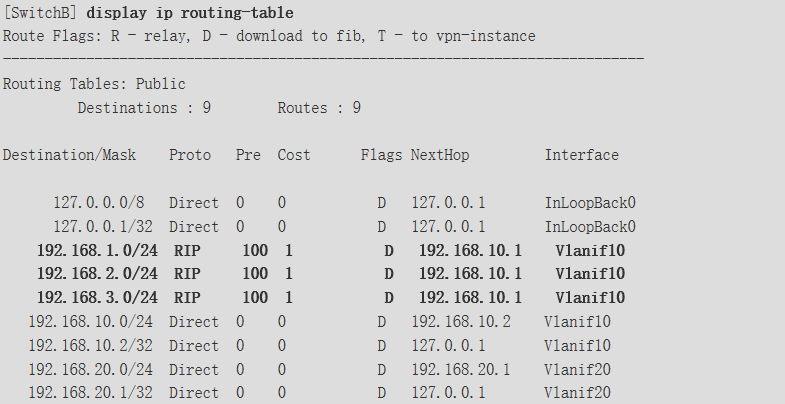Click the 192.168.20.1/32 destination entry
Screen dimensions: 785x404
click(93, 393)
